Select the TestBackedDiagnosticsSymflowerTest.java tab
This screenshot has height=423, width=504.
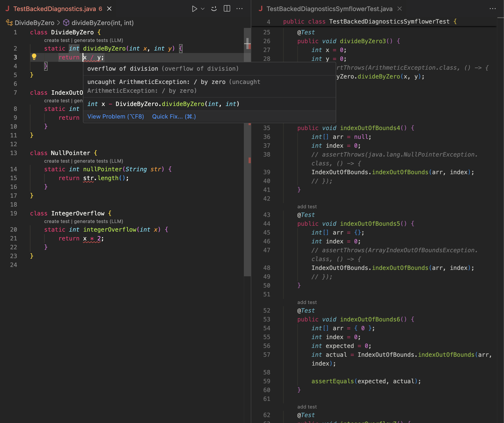[329, 9]
